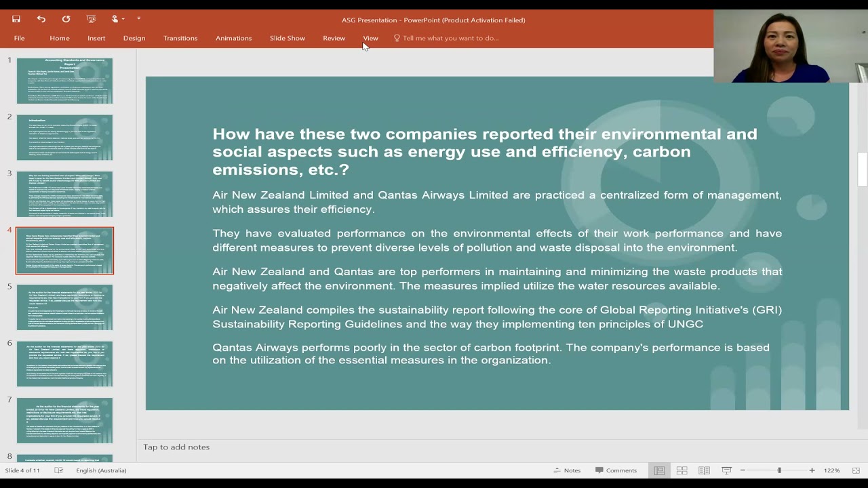Open the Animations ribbon tab
This screenshot has width=868, height=488.
[234, 38]
